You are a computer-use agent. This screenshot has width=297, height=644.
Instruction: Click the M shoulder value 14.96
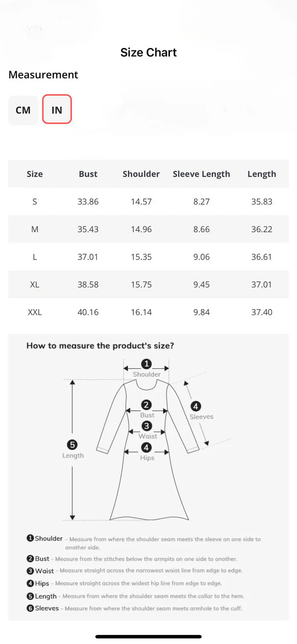141,229
